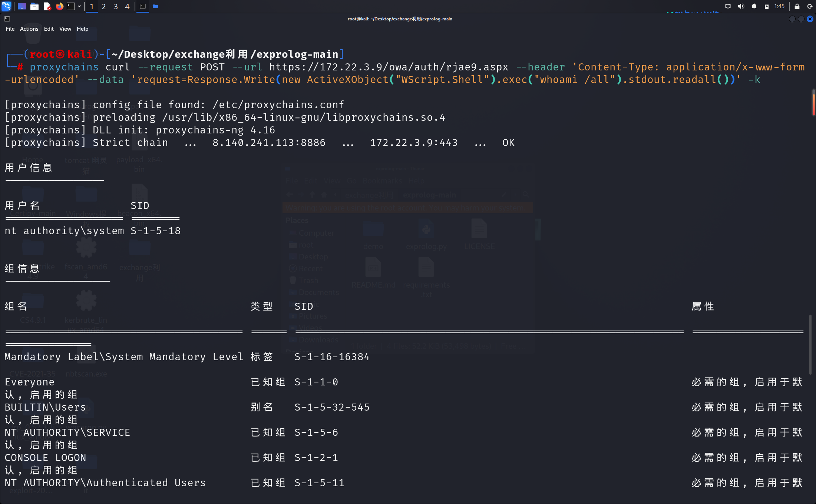Close the terminal window

tap(810, 19)
